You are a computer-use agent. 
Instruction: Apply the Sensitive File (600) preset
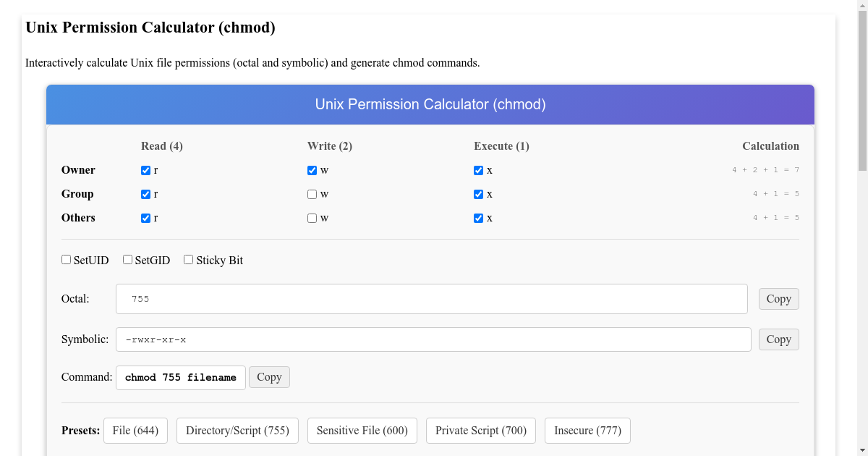[362, 430]
